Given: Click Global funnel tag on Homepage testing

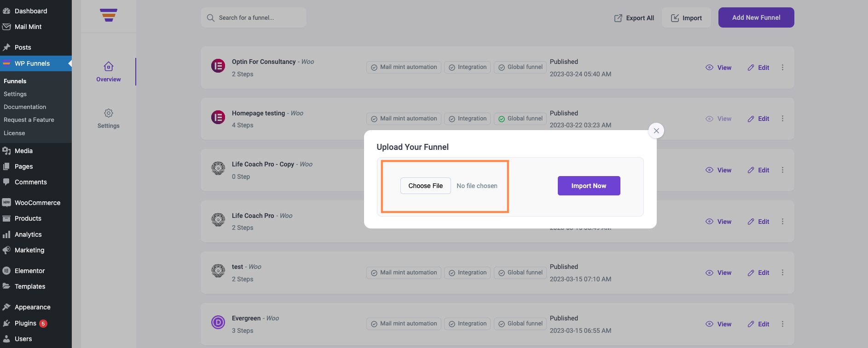Looking at the screenshot, I should 521,119.
